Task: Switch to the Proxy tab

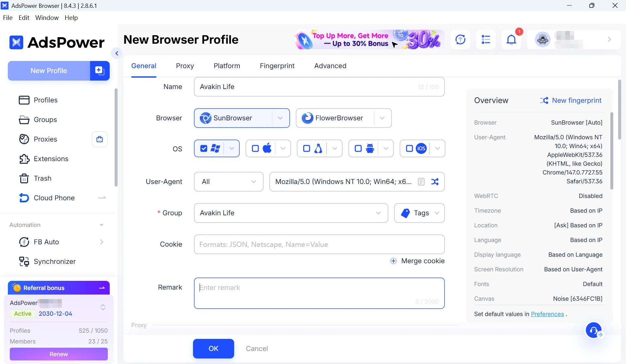Action: tap(185, 66)
